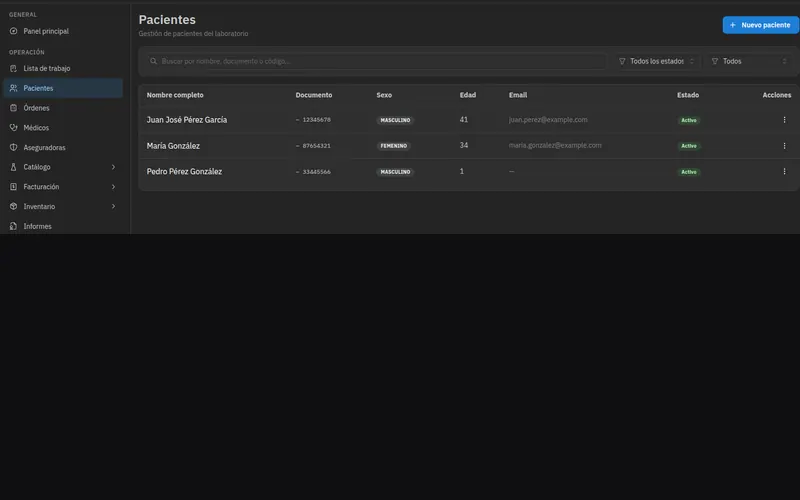Image resolution: width=800 pixels, height=500 pixels.
Task: Select patient name Juan José Pérez García
Action: pos(187,120)
